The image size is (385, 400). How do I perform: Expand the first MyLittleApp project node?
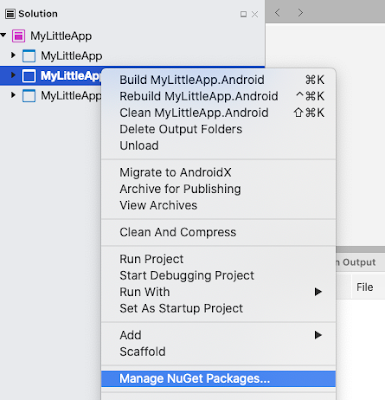coord(13,55)
